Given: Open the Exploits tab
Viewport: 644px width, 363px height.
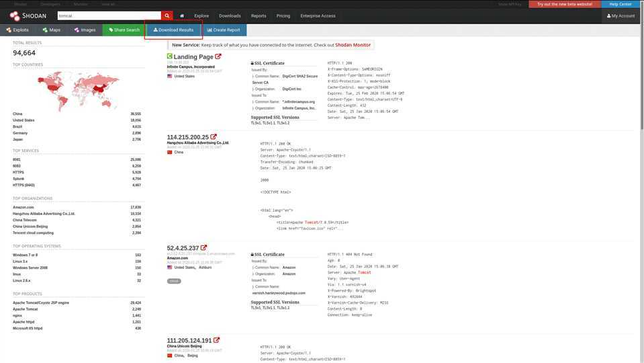Looking at the screenshot, I should 17,30.
